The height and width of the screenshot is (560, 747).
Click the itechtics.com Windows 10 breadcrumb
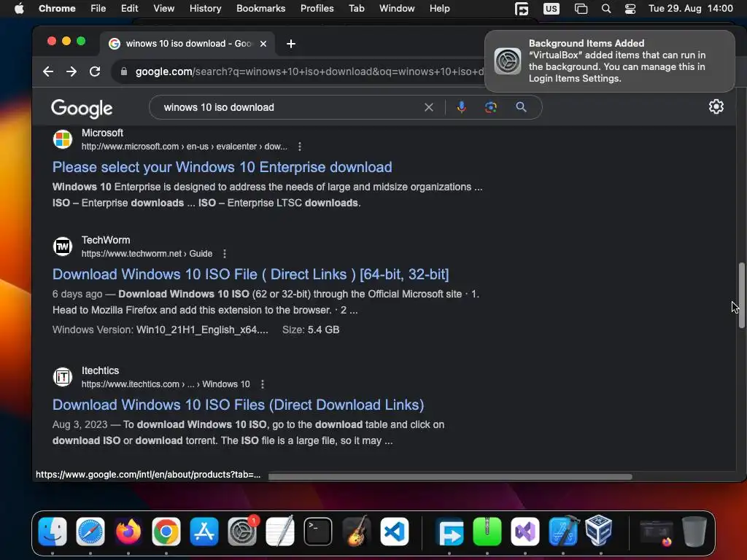pyautogui.click(x=166, y=384)
